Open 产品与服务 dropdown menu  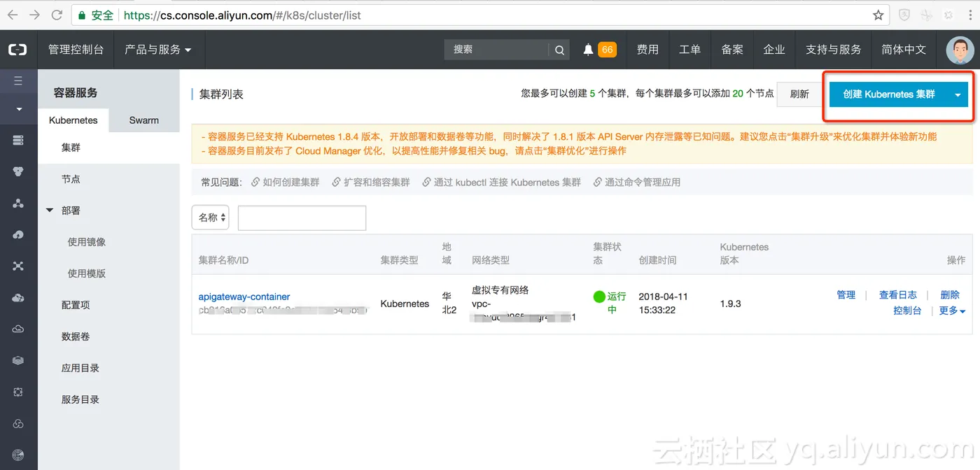[x=158, y=50]
